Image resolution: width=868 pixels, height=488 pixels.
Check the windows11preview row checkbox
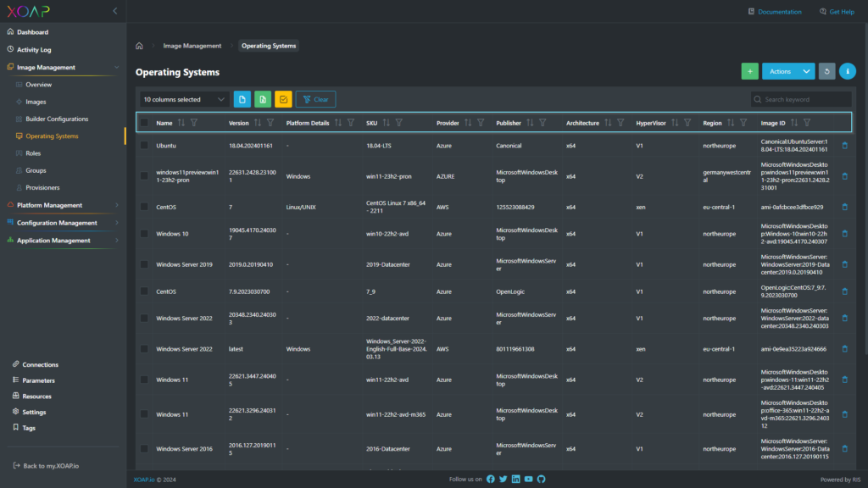tap(144, 176)
